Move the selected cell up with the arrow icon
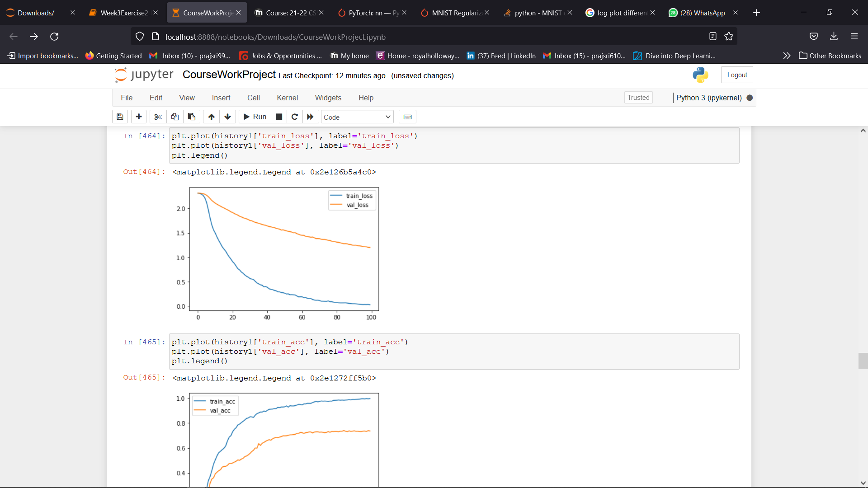Viewport: 868px width, 488px height. click(x=211, y=117)
